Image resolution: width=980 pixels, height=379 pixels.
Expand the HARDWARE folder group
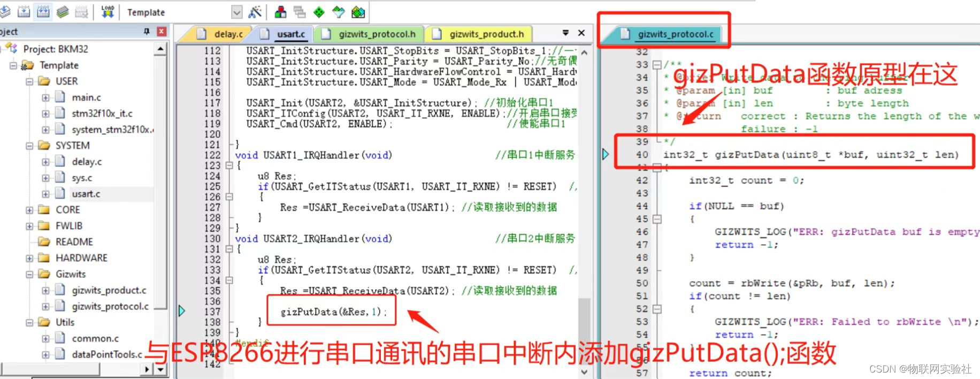(x=29, y=258)
